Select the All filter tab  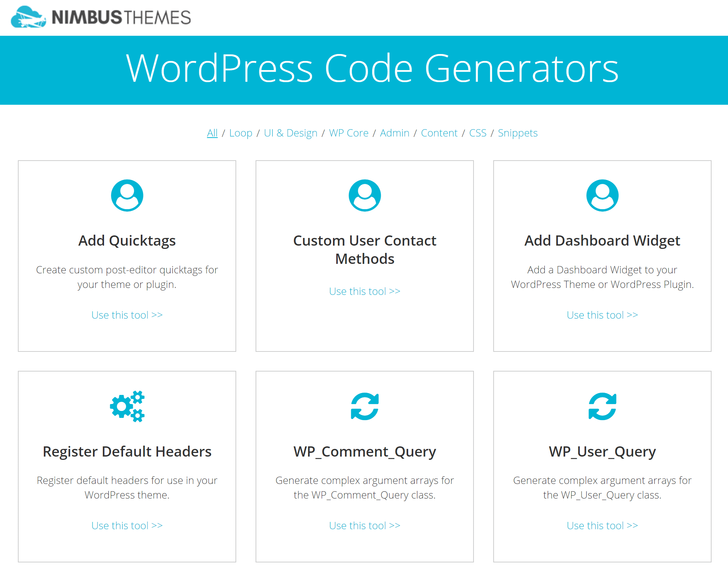211,132
